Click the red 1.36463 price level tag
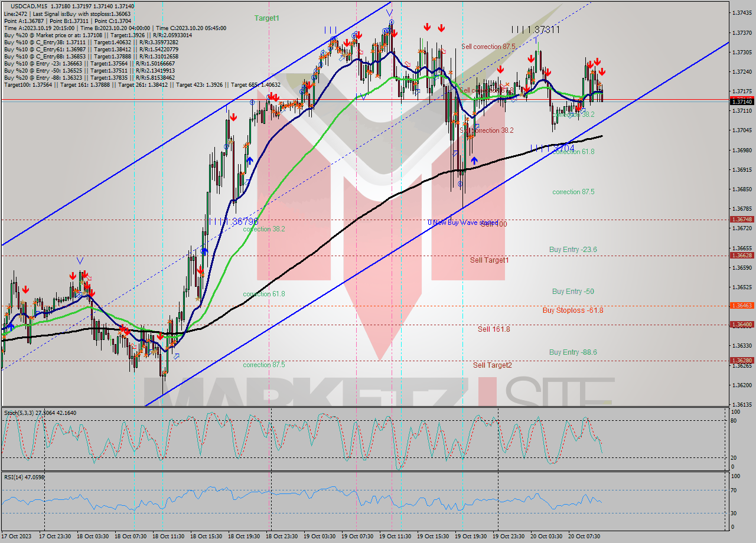The width and height of the screenshot is (756, 543). [x=742, y=306]
